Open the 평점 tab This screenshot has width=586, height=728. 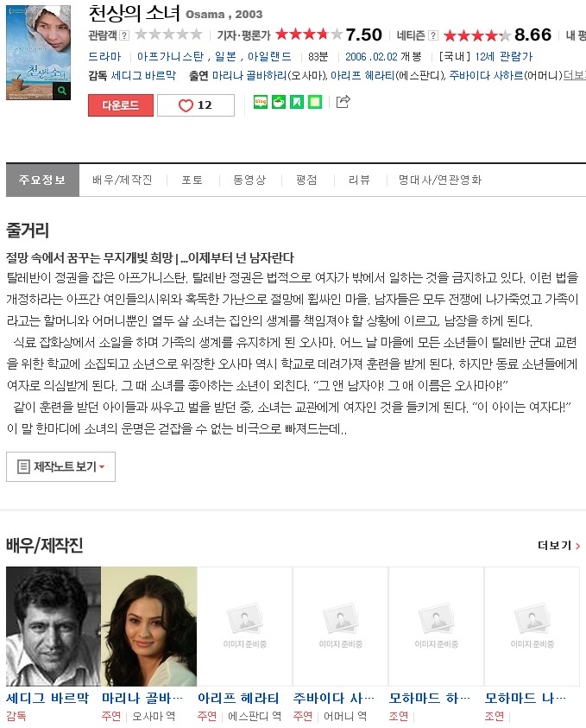coord(306,180)
